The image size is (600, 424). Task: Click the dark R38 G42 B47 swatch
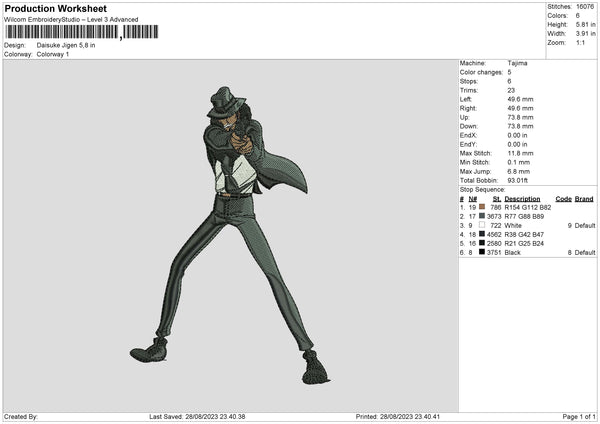click(x=482, y=234)
